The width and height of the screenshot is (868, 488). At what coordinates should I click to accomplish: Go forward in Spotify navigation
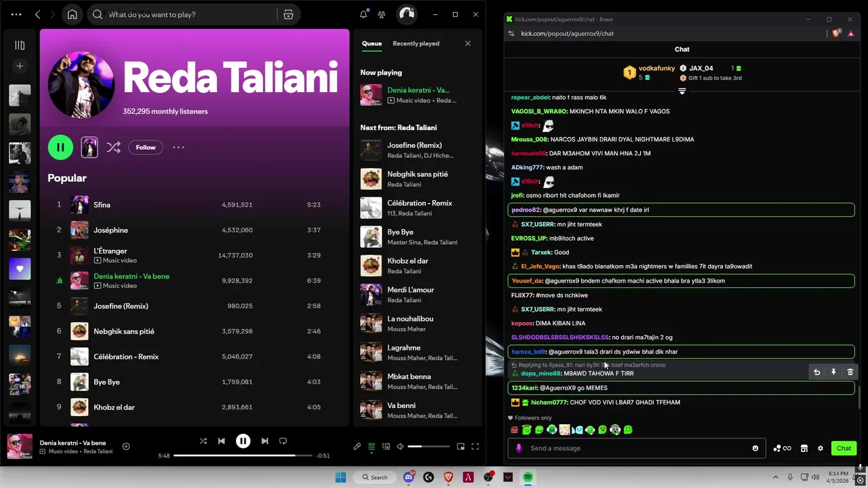tap(53, 14)
